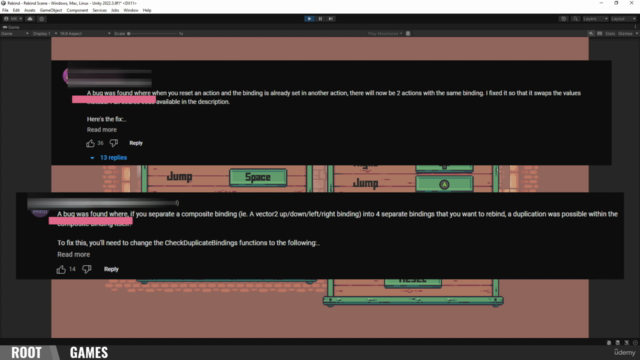Open the Edit menu

[x=16, y=10]
